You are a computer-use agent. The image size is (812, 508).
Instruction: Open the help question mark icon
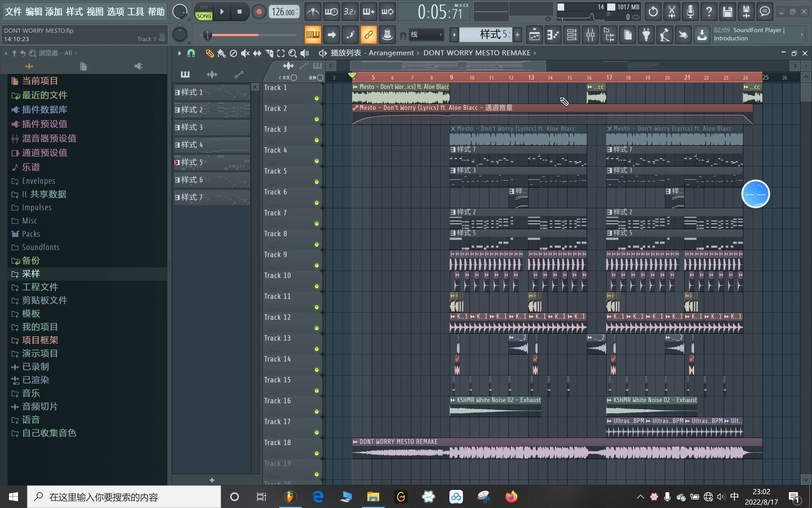coord(709,12)
